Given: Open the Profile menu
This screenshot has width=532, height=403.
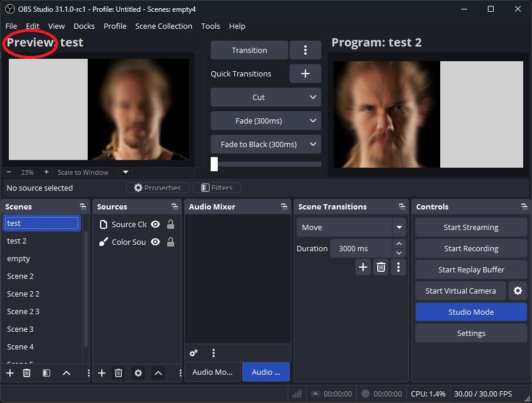Looking at the screenshot, I should (x=115, y=26).
